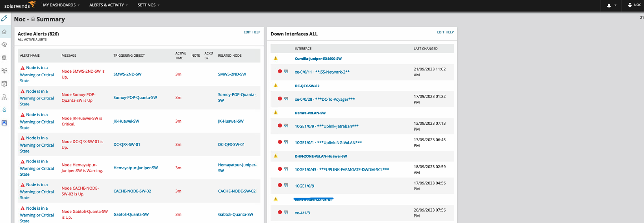The height and width of the screenshot is (223, 644).
Task: Click red status dot for 10GE1/0/9 Uplink-Jatrabari
Action: 280,126
